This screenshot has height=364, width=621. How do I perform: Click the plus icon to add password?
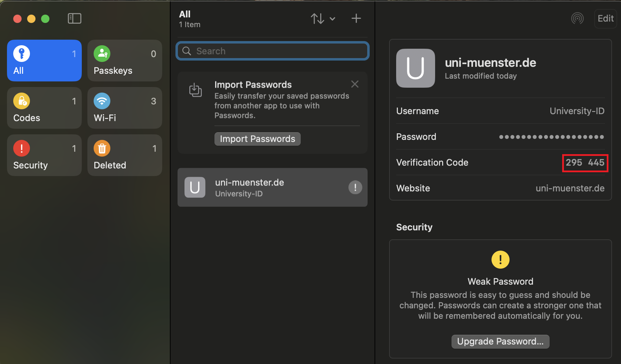click(356, 18)
